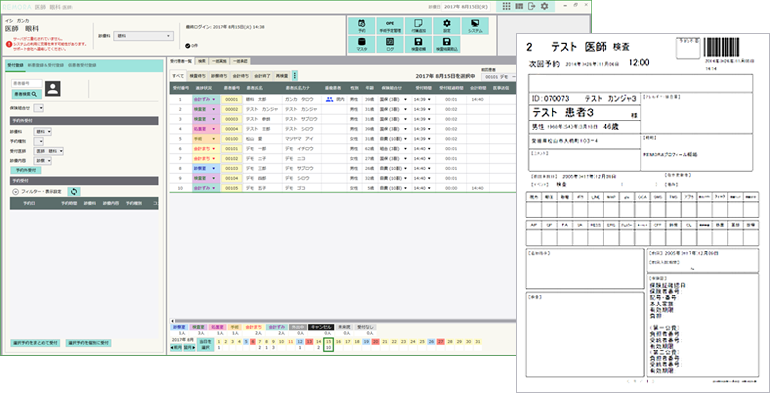Viewport: 770px width, 393px height.
Task: Select red day 20 in the calendar strip
Action: 375,341
